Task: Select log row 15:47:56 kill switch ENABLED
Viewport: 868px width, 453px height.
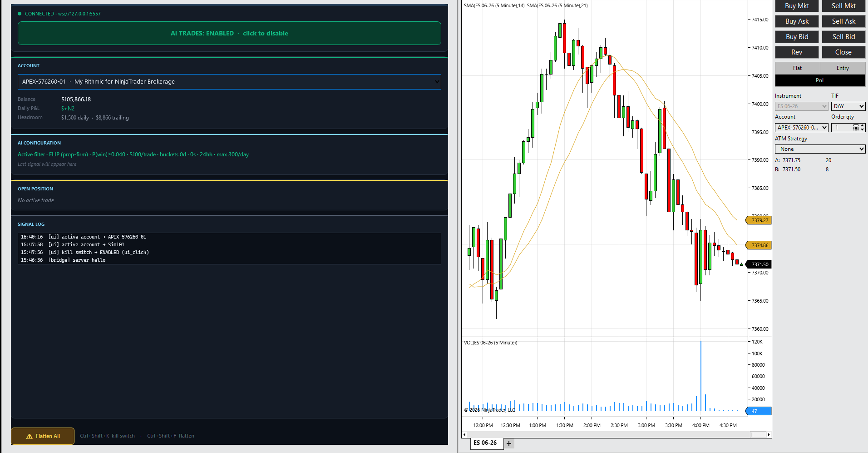Action: (x=229, y=253)
